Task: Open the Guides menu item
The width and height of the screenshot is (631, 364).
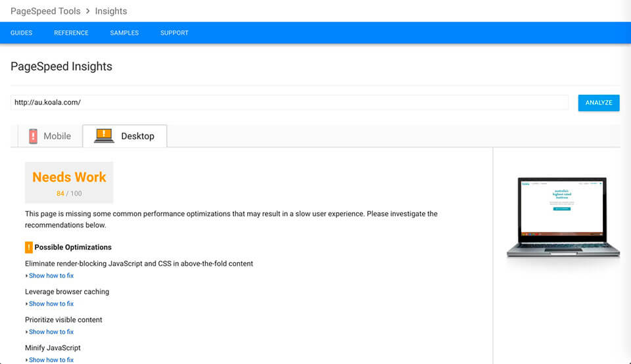Action: pyautogui.click(x=21, y=33)
